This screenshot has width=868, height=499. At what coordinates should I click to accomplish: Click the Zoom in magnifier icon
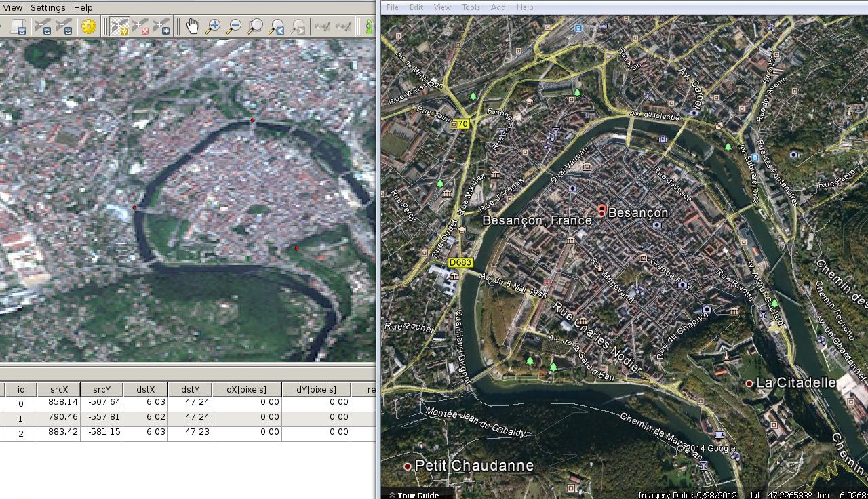coord(213,27)
